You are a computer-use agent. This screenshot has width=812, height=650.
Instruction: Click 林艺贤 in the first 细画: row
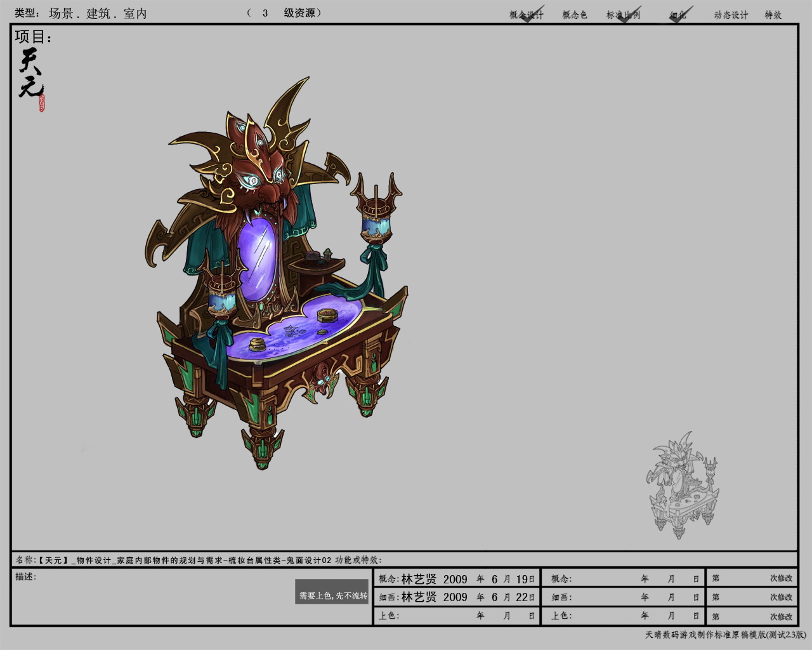coord(419,597)
